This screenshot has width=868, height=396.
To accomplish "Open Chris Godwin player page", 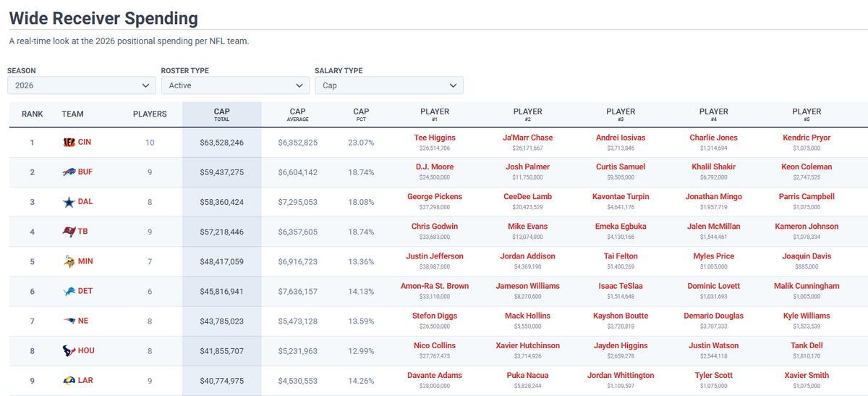I will click(x=435, y=226).
